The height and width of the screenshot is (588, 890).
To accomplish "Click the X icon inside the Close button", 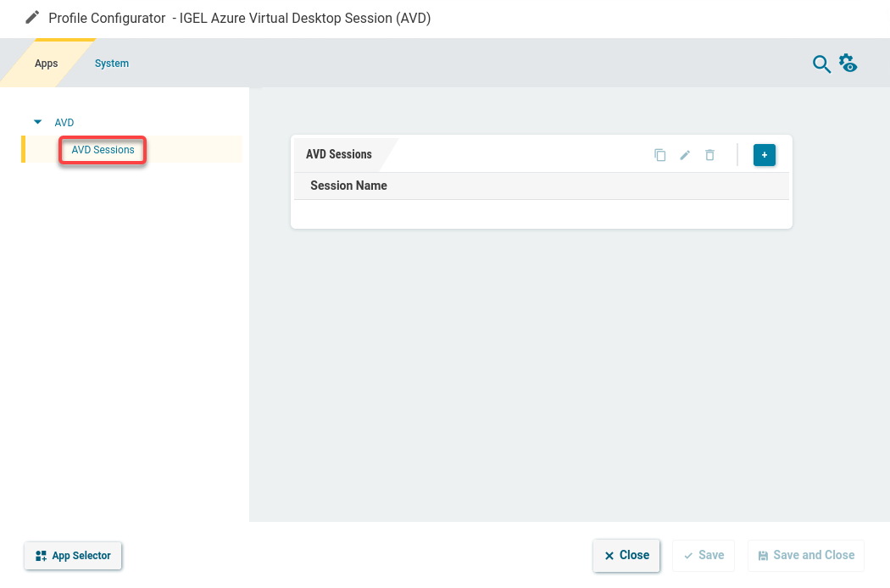I will pyautogui.click(x=609, y=555).
